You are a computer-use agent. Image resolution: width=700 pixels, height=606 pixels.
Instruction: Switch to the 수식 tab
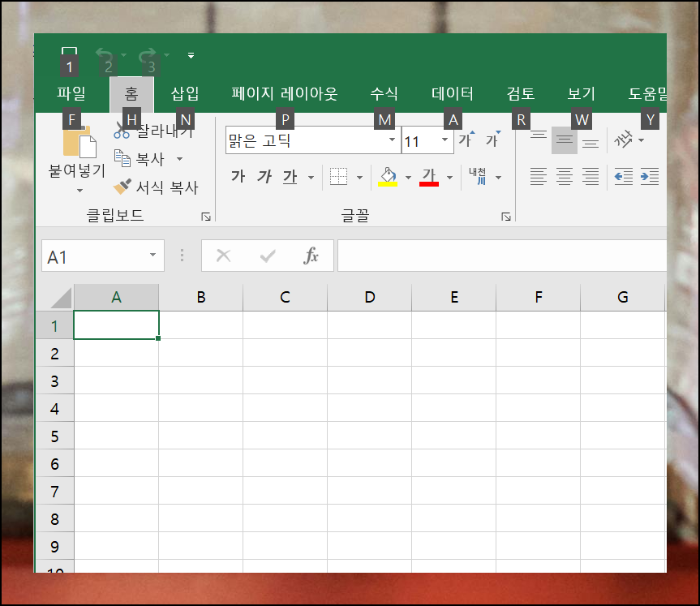(384, 93)
